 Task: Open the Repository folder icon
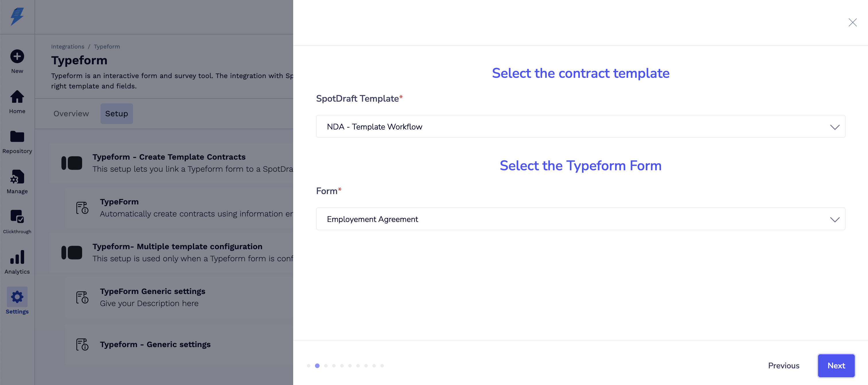pyautogui.click(x=17, y=137)
